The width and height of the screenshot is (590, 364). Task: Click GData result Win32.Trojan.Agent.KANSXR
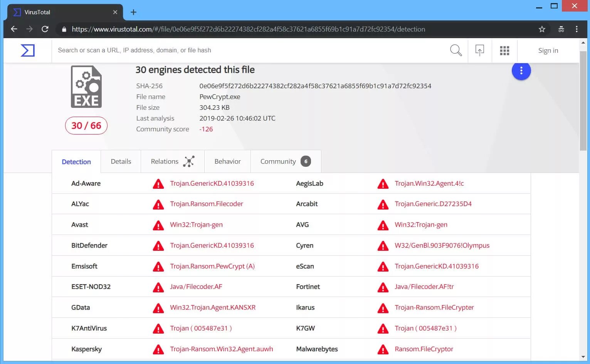213,307
